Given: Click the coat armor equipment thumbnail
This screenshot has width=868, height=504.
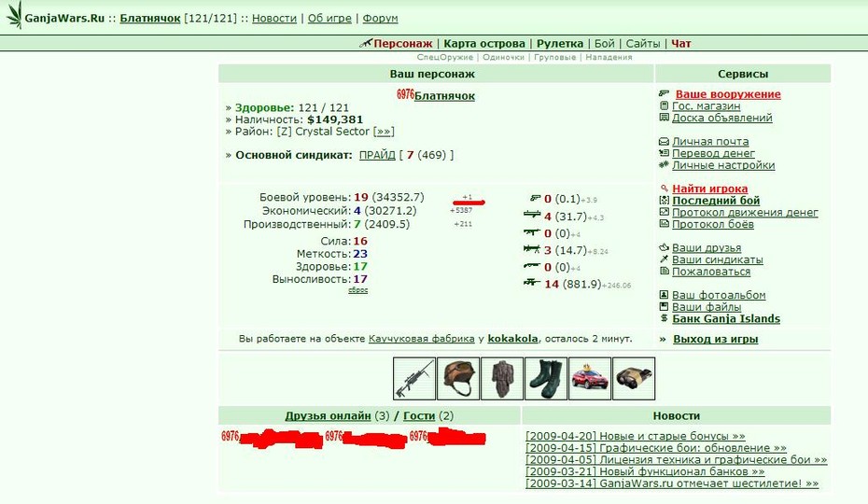Looking at the screenshot, I should pos(502,379).
